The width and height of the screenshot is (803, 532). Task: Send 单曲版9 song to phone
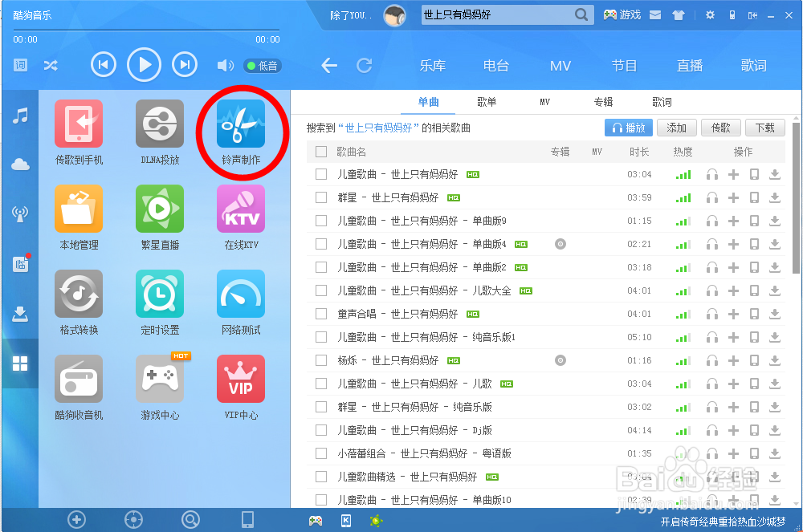754,221
